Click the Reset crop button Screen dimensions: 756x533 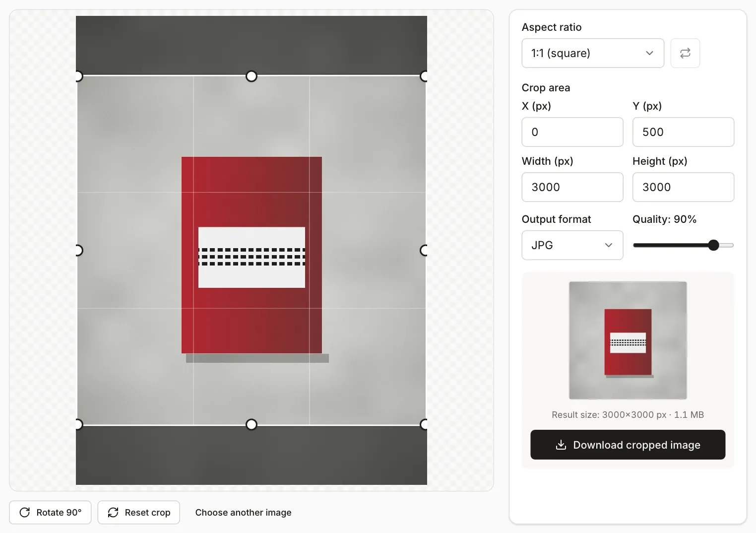click(139, 512)
